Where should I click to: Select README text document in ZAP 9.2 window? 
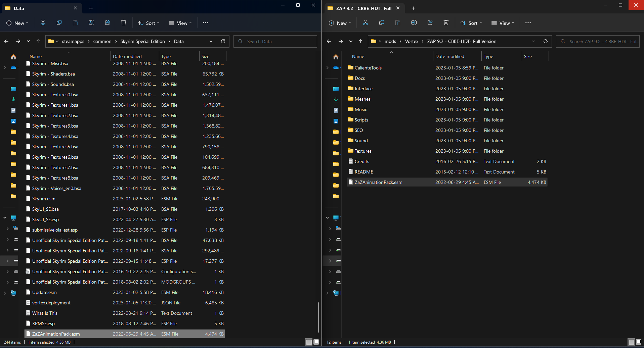tap(447, 172)
